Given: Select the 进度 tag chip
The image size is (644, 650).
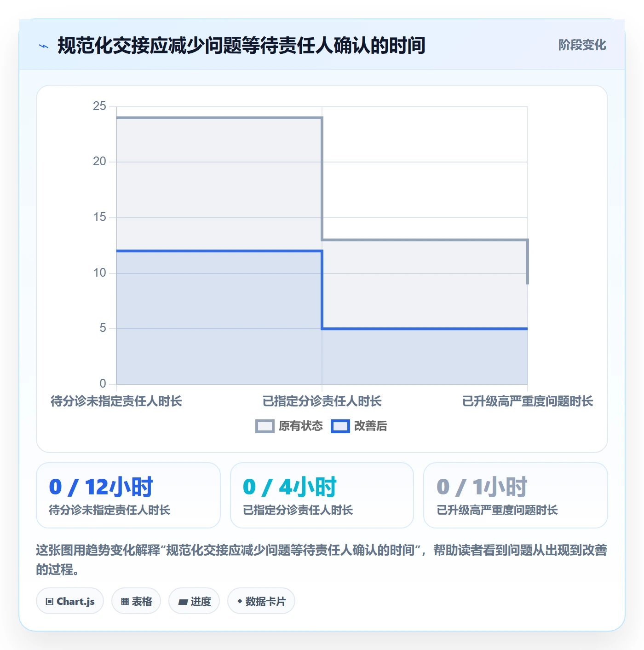Looking at the screenshot, I should click(194, 601).
